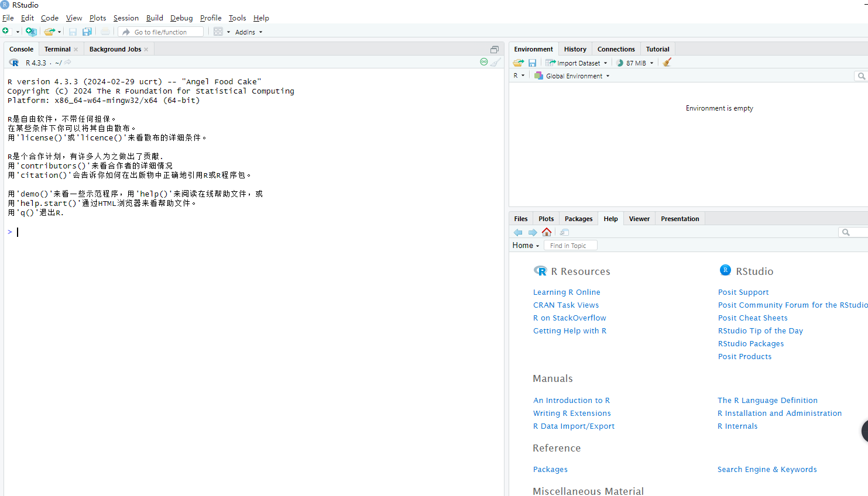Screen dimensions: 868x496
Task: Click the Go to file/function field
Action: pyautogui.click(x=161, y=32)
